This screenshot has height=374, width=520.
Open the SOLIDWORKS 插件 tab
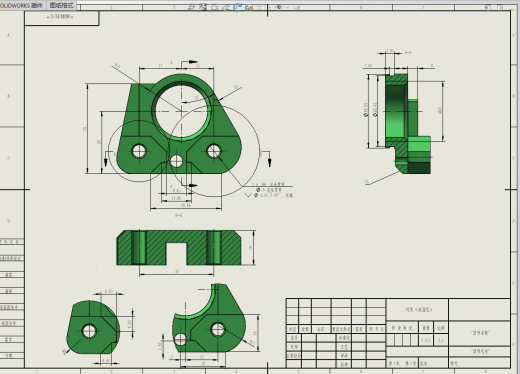coord(22,5)
